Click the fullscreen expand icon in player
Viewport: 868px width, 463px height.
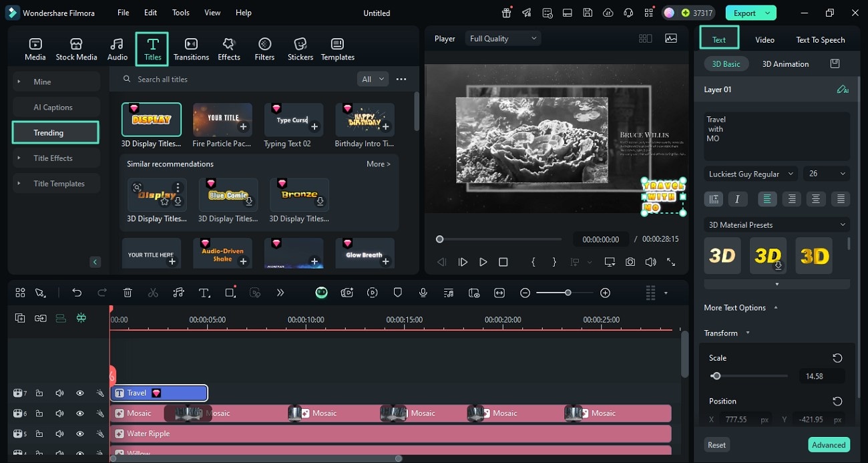671,263
